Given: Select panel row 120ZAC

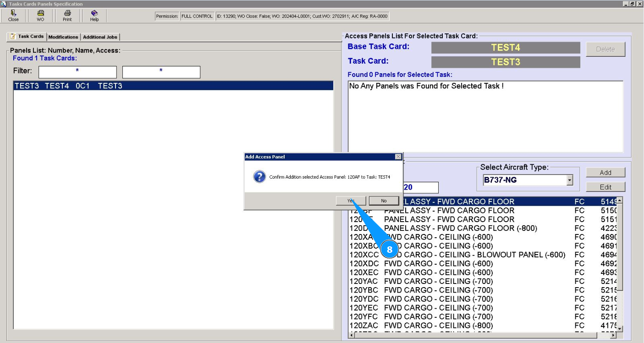Looking at the screenshot, I should [482, 325].
